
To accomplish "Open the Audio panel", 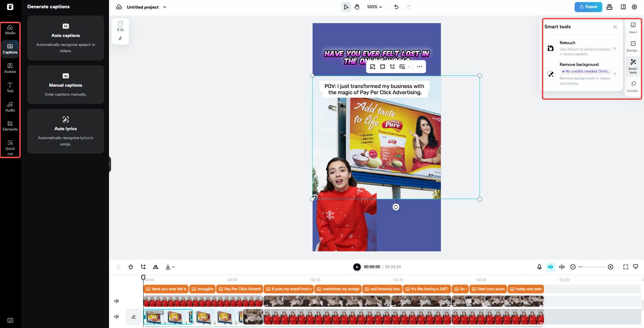I will click(x=10, y=107).
